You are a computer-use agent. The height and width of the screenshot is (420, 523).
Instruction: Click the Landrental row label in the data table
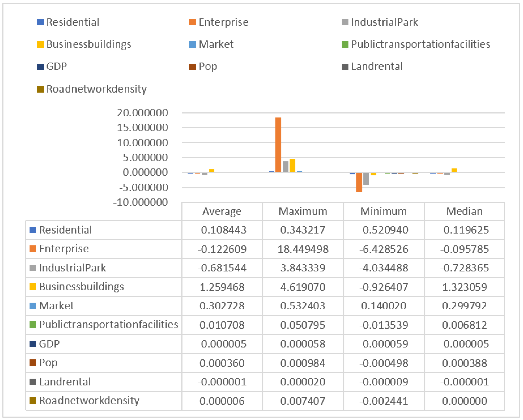click(65, 382)
